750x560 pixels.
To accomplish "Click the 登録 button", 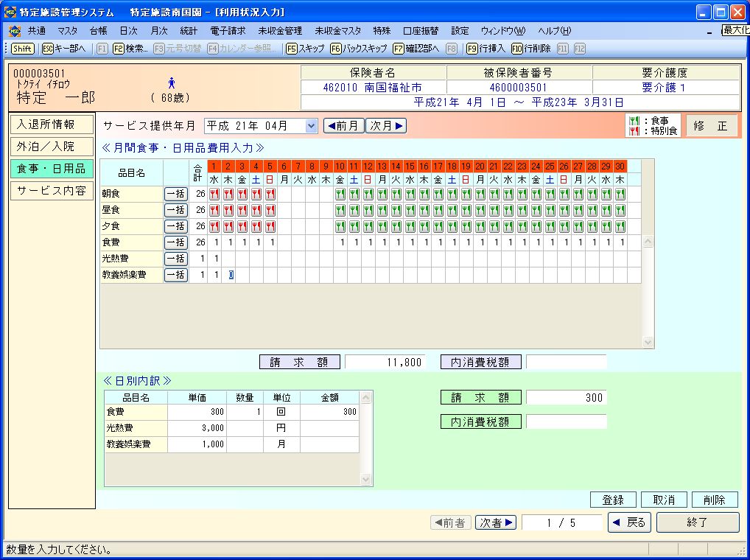I will 613,500.
